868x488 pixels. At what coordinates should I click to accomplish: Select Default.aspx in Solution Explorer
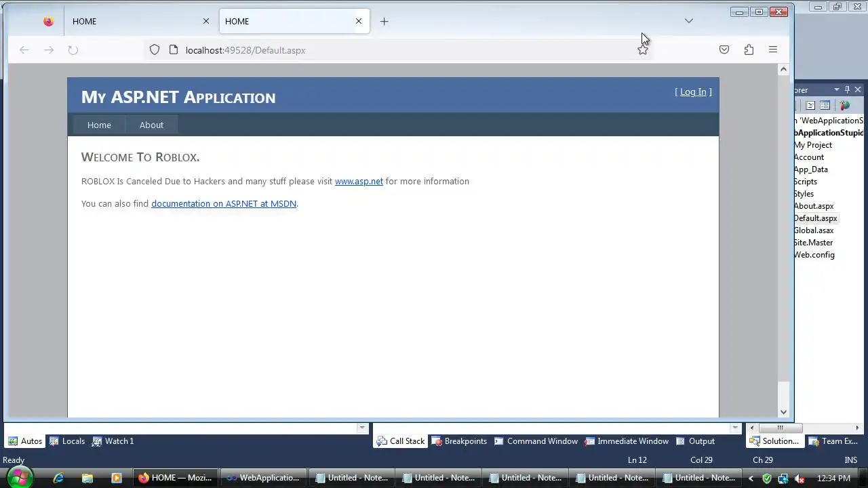pyautogui.click(x=816, y=218)
